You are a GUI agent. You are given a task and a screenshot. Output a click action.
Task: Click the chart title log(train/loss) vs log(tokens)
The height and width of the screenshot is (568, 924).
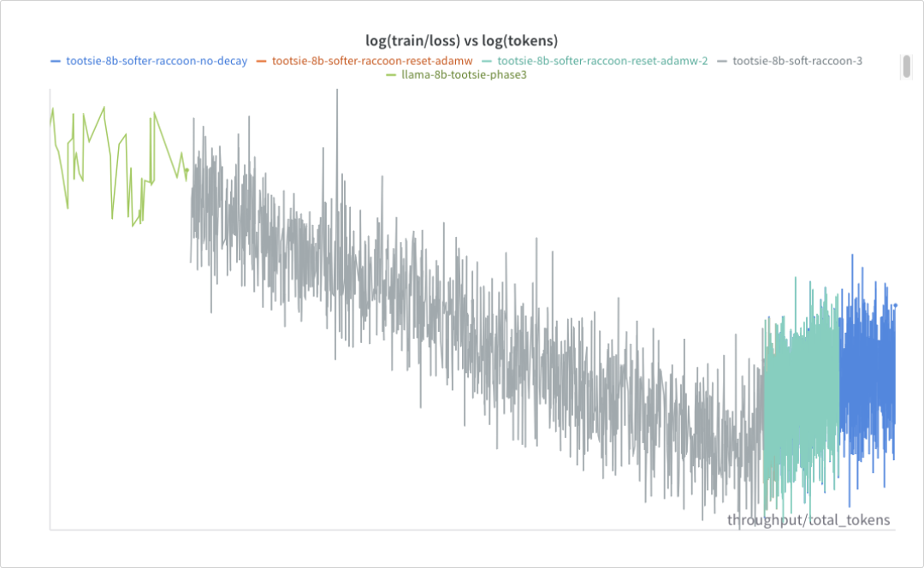coord(461,41)
